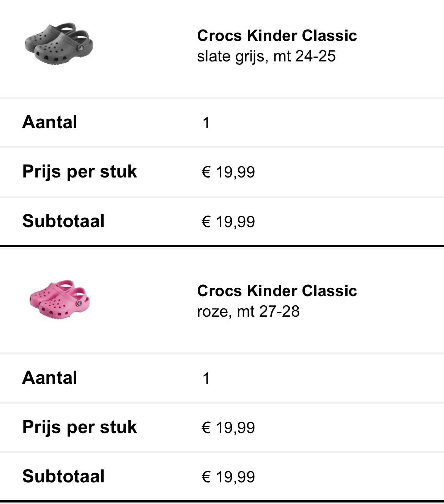This screenshot has width=444, height=504.
Task: Click subtotal € 19,99 for the grey Crocs
Action: tap(228, 222)
